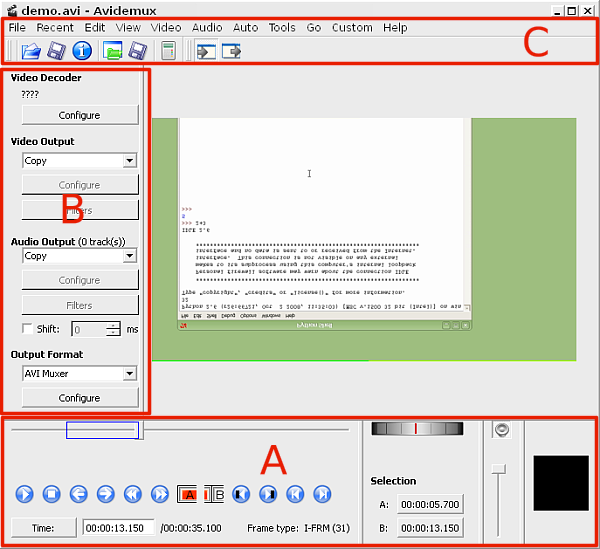The image size is (600, 549).
Task: Go to the next frame
Action: coord(106,494)
